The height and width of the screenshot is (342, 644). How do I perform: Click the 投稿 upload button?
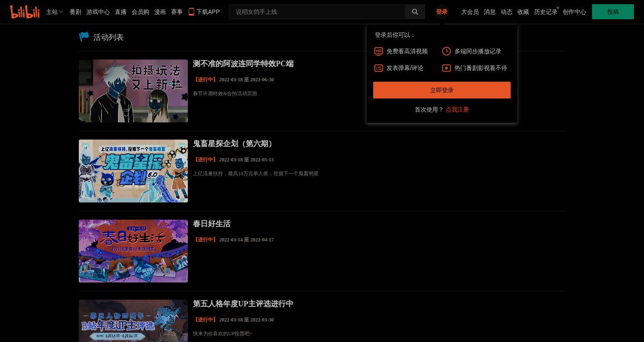tap(613, 12)
